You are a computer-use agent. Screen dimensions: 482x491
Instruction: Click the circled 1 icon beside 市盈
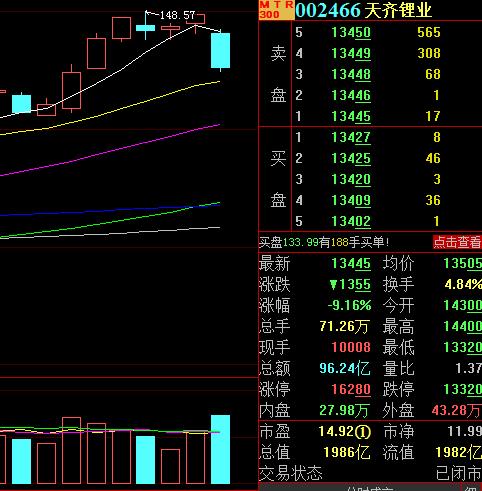tap(362, 432)
